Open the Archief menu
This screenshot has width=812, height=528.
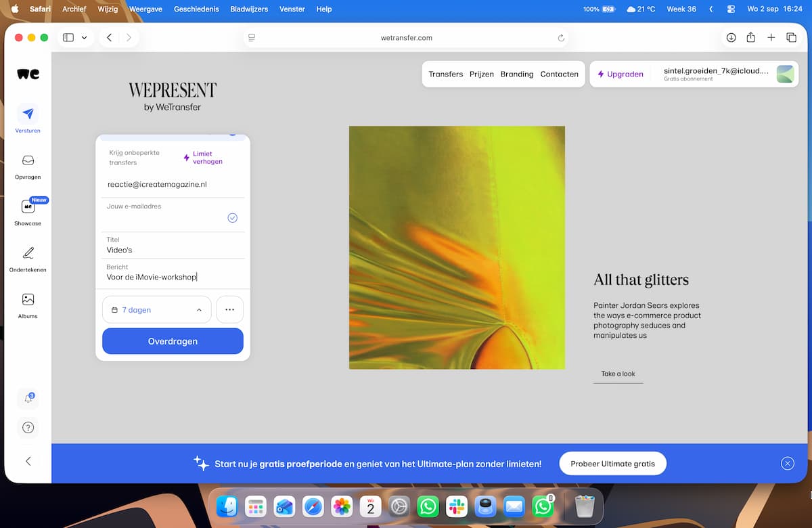pos(74,9)
